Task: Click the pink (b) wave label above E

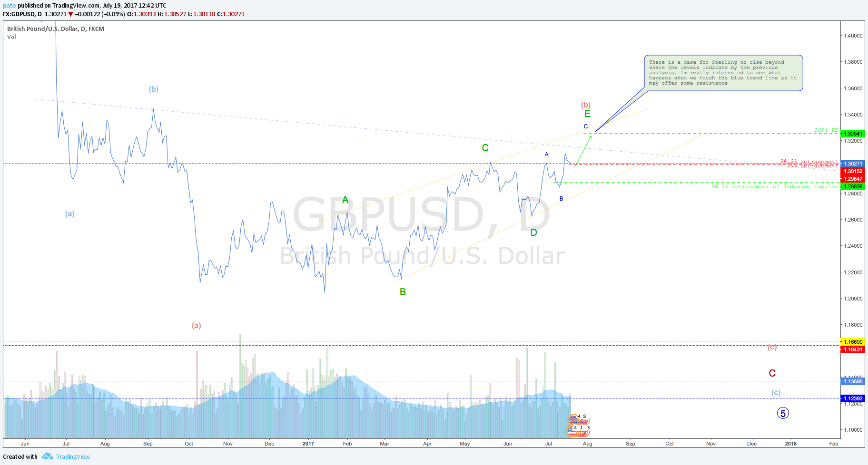Action: [x=586, y=105]
